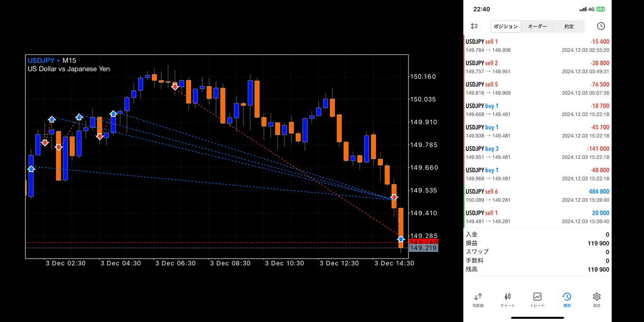Tap the 残高 balance summary row
644x322 pixels.
(537, 269)
